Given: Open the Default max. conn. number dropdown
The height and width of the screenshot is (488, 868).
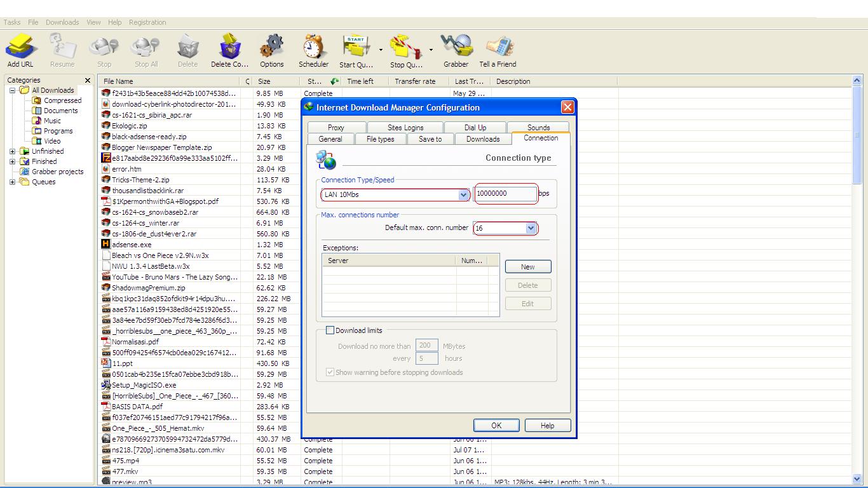Looking at the screenshot, I should (531, 228).
